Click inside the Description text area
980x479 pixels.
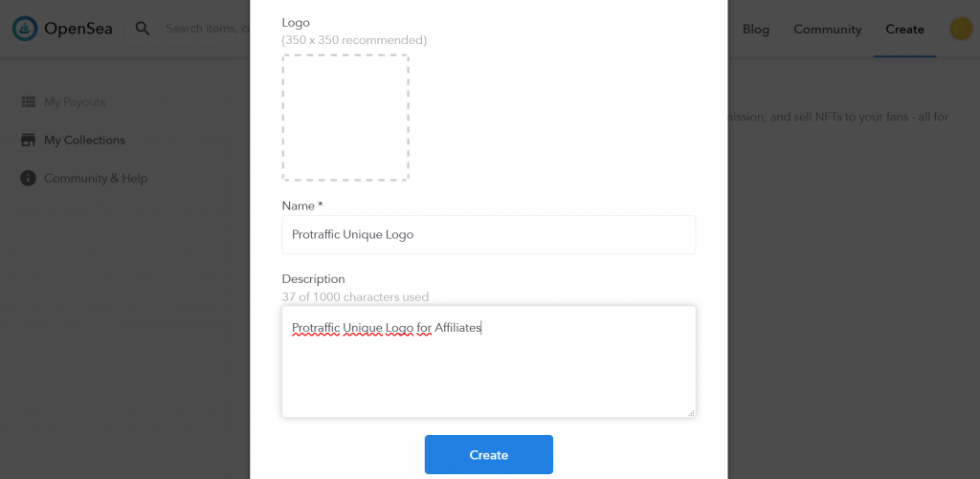point(488,368)
